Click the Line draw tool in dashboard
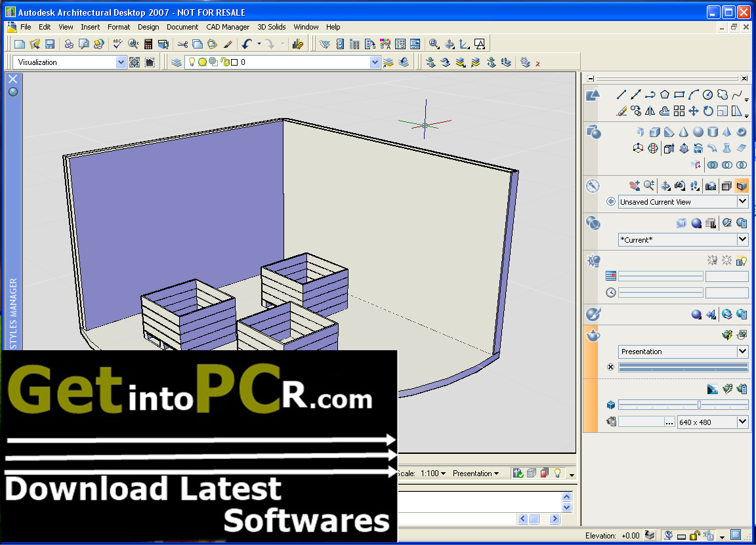Screen dimensions: 756x545 [621, 94]
